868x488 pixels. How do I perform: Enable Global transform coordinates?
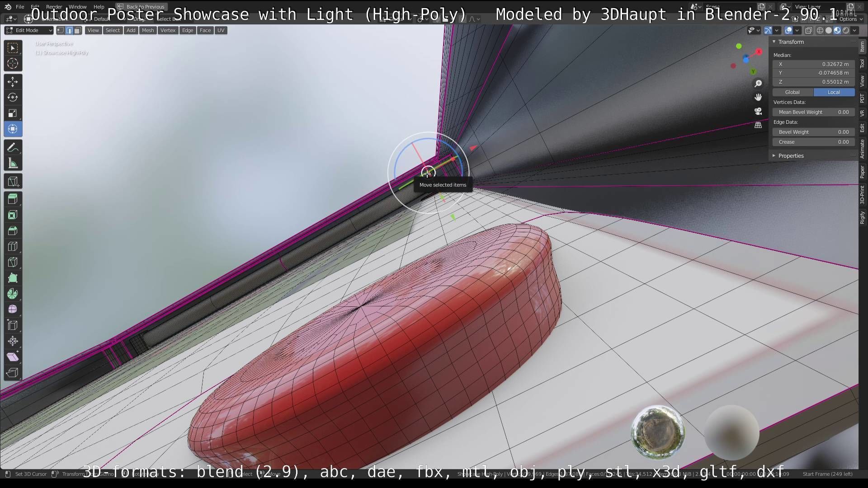[793, 92]
